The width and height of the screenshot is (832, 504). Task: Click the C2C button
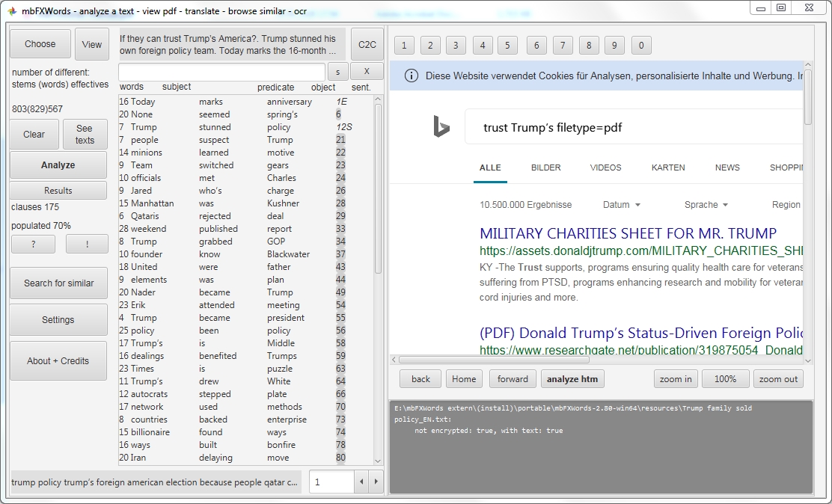367,45
